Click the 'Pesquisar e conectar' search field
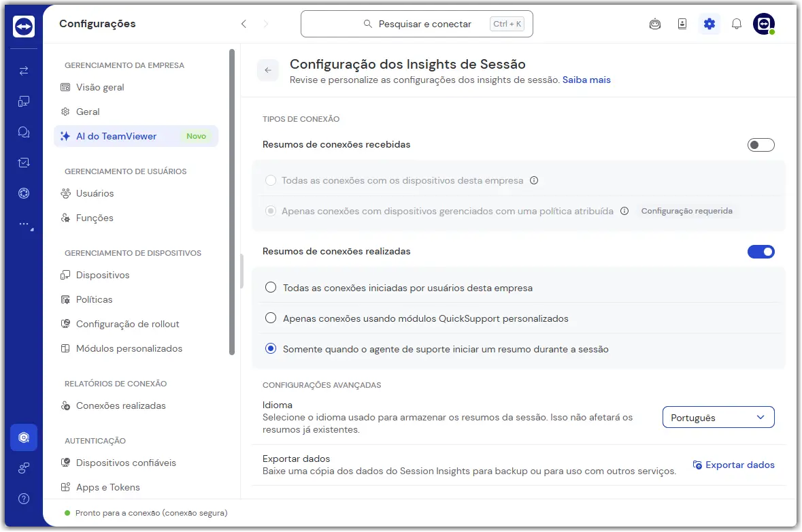The width and height of the screenshot is (802, 532). click(x=417, y=24)
